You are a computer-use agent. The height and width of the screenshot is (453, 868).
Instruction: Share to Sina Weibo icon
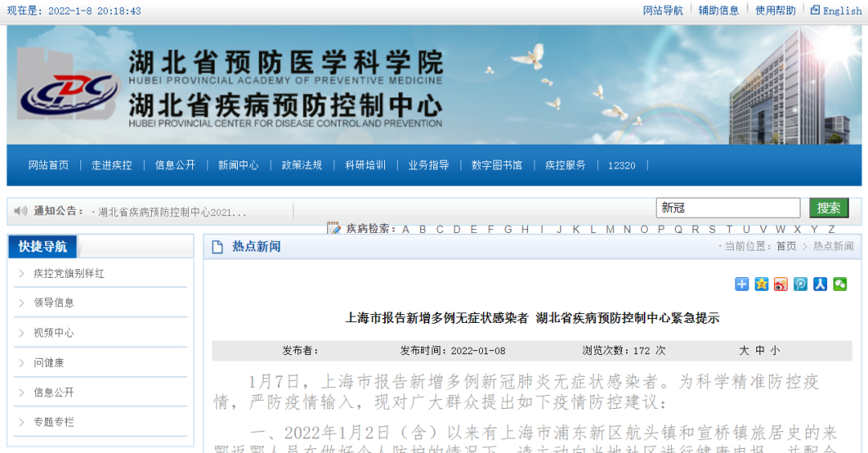tap(780, 284)
